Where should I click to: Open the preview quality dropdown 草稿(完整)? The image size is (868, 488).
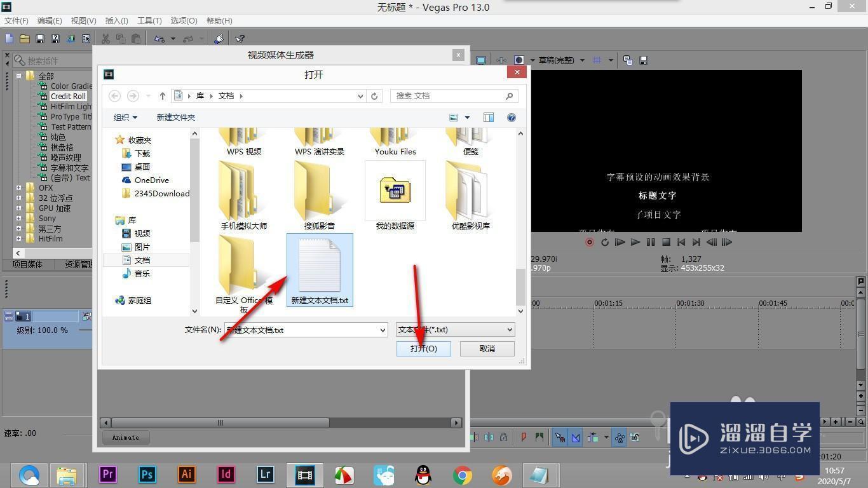pos(562,60)
